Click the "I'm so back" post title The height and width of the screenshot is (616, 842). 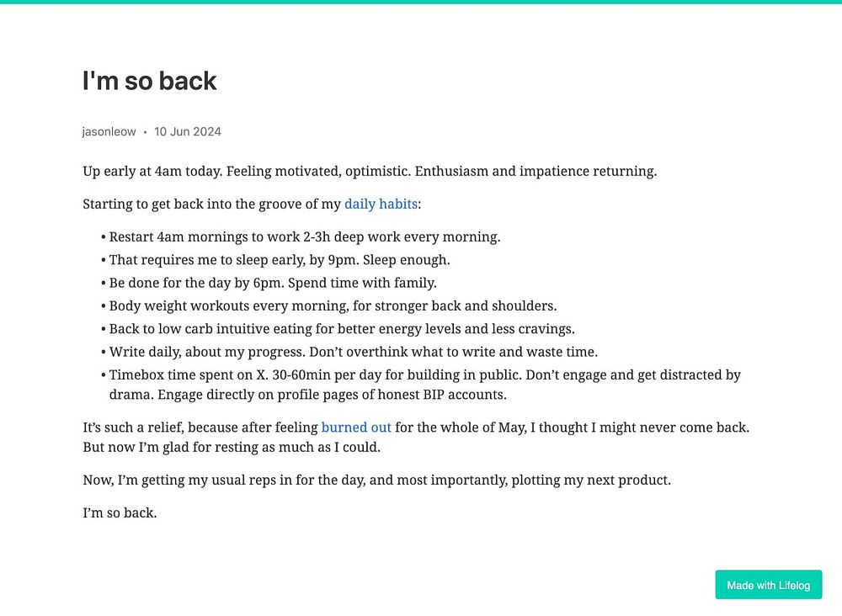point(150,81)
